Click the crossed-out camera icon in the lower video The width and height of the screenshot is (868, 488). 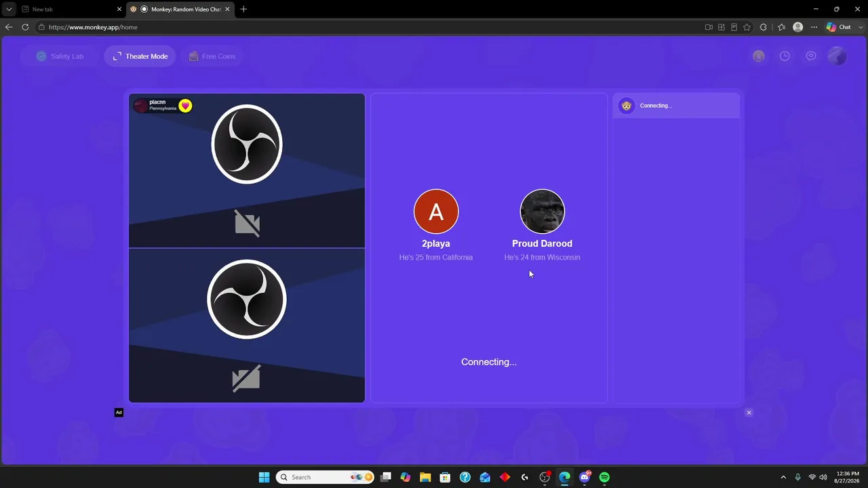(246, 378)
